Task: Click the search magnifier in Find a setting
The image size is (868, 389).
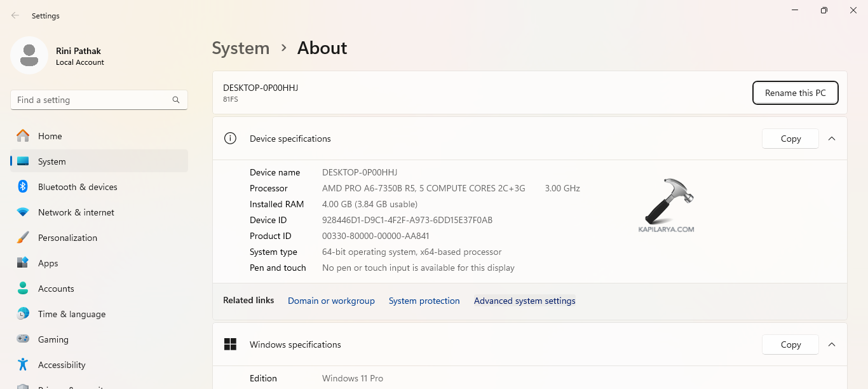Action: pos(175,100)
